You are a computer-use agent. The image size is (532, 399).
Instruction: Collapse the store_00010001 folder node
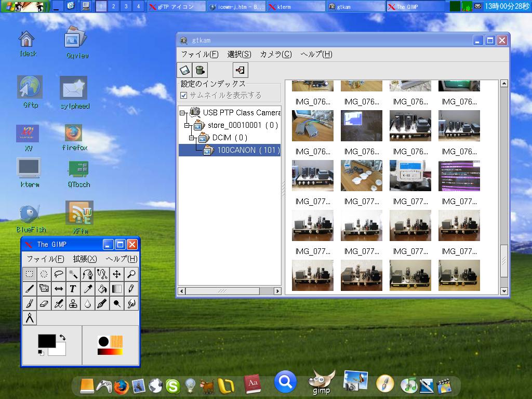click(x=187, y=125)
